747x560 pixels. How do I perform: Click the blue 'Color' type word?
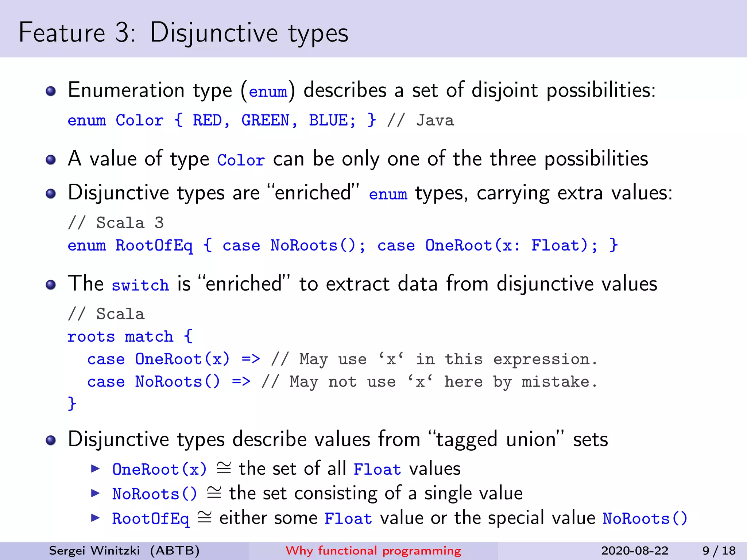click(241, 160)
